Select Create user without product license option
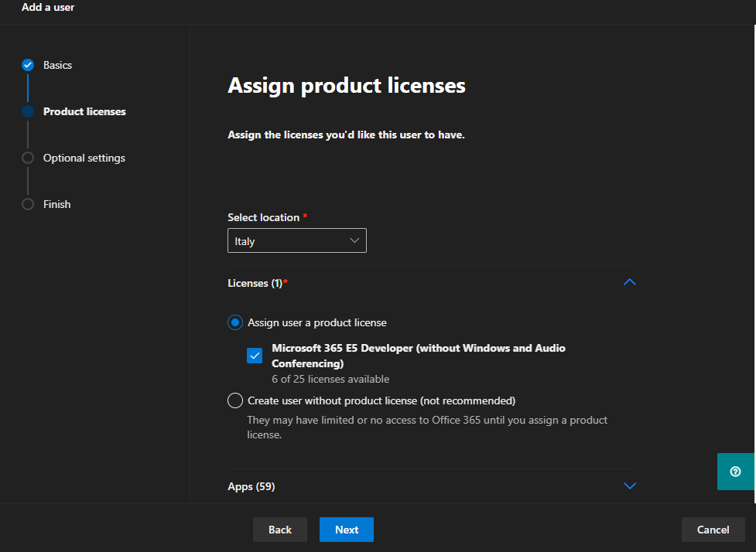Image resolution: width=756 pixels, height=552 pixels. (235, 400)
